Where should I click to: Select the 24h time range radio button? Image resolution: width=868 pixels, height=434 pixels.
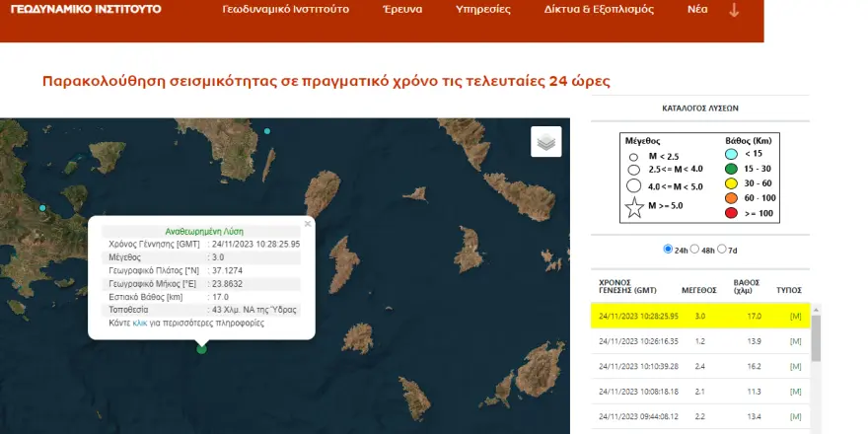click(669, 249)
